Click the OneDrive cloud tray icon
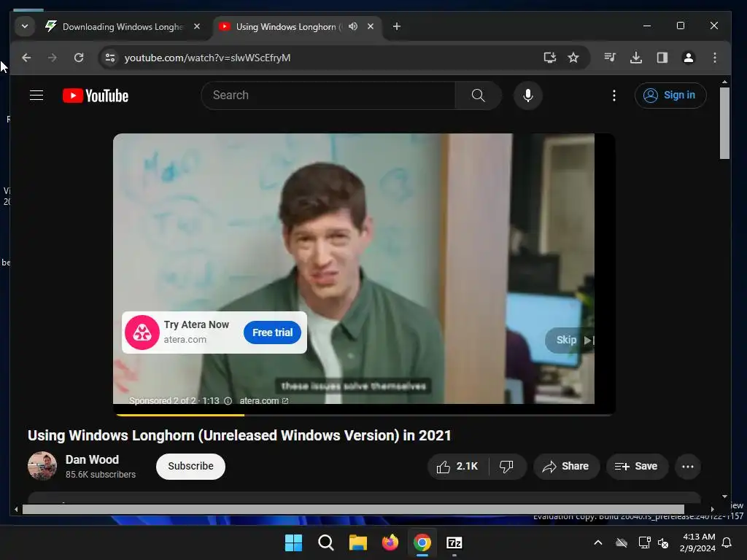747x560 pixels. [622, 542]
